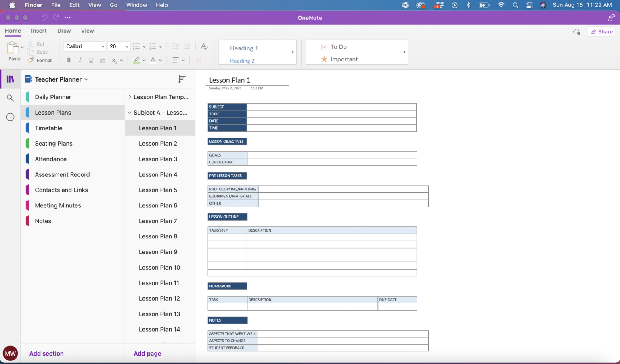Expand the tags gallery arrow
Image resolution: width=620 pixels, height=364 pixels.
(x=404, y=52)
